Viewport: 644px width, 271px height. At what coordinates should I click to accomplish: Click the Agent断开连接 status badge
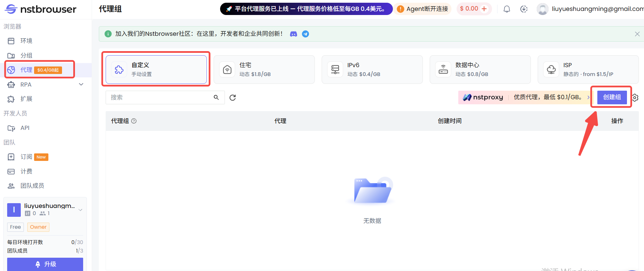tap(423, 9)
